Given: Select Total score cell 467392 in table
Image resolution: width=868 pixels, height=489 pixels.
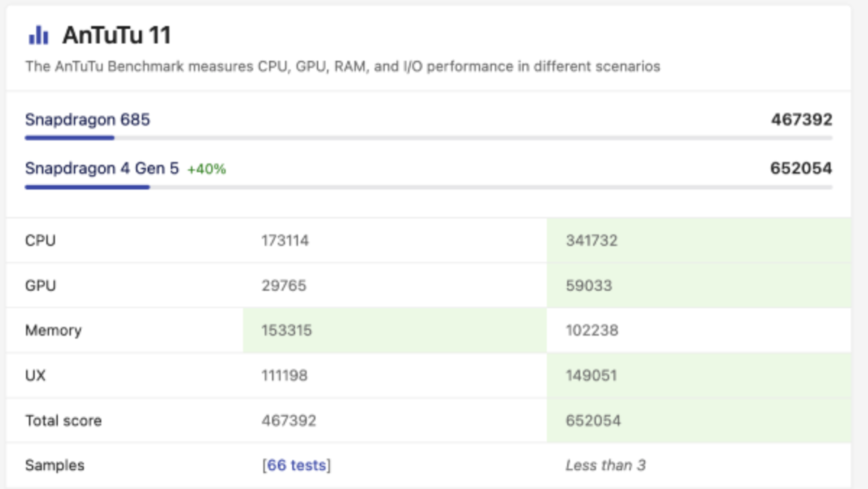Looking at the screenshot, I should [x=289, y=420].
